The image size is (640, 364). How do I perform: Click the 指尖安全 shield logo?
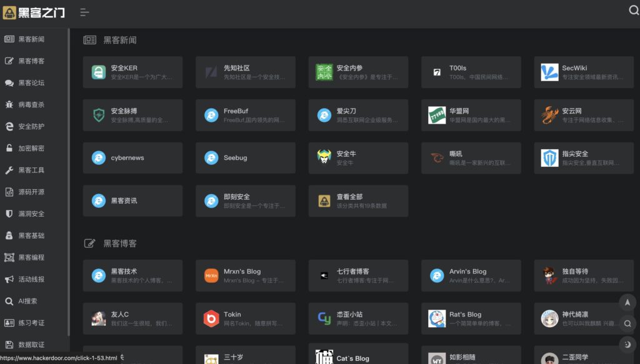(549, 158)
